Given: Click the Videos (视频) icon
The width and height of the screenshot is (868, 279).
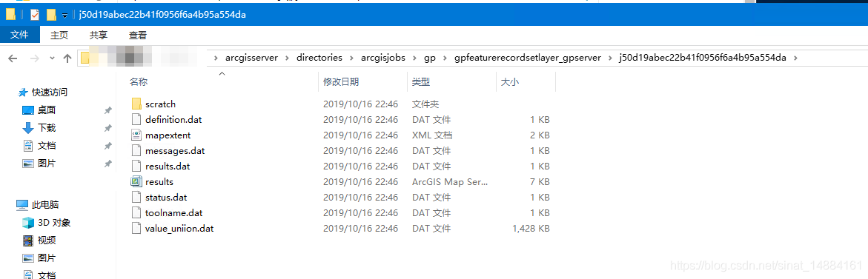Looking at the screenshot, I should [x=28, y=241].
